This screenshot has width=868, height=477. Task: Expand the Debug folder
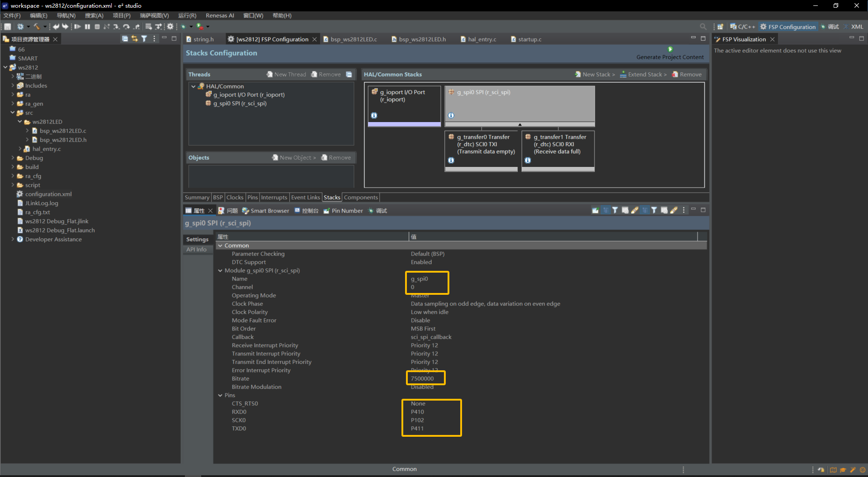[13, 158]
